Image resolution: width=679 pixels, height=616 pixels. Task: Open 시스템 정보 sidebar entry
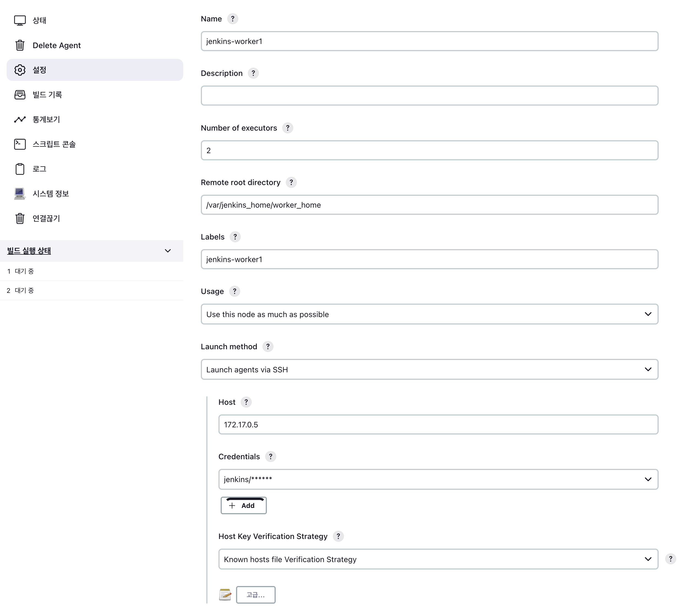[51, 194]
